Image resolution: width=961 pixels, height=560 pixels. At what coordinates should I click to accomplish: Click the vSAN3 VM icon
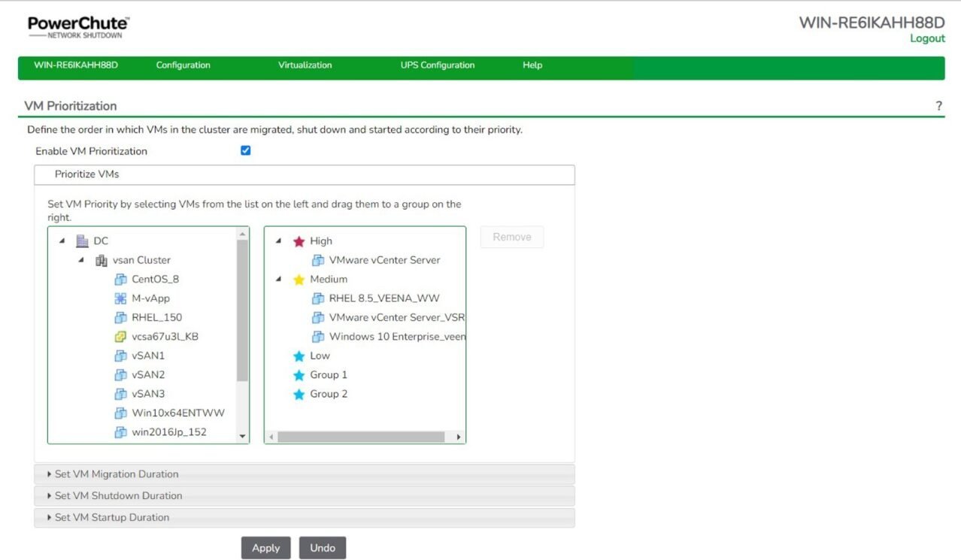pyautogui.click(x=120, y=395)
